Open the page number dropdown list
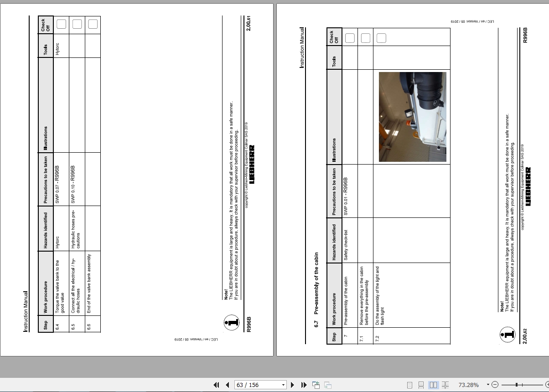This screenshot has width=549, height=392. point(284,385)
